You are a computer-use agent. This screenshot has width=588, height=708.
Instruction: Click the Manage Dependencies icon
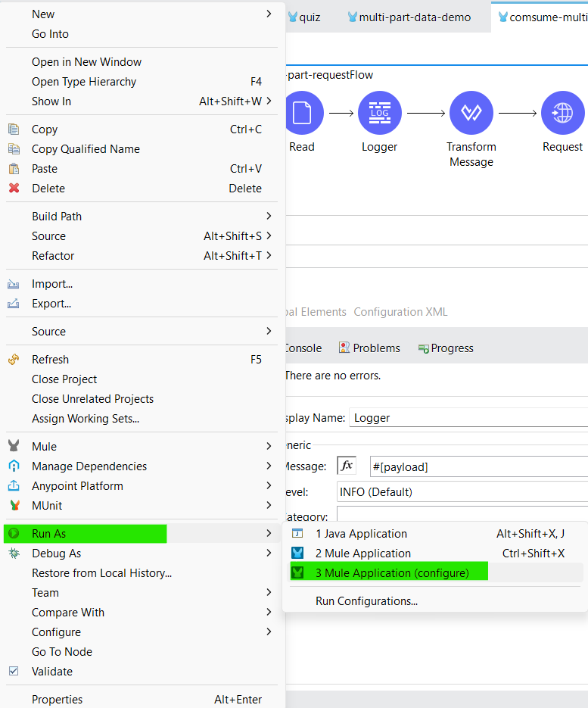[x=14, y=466]
